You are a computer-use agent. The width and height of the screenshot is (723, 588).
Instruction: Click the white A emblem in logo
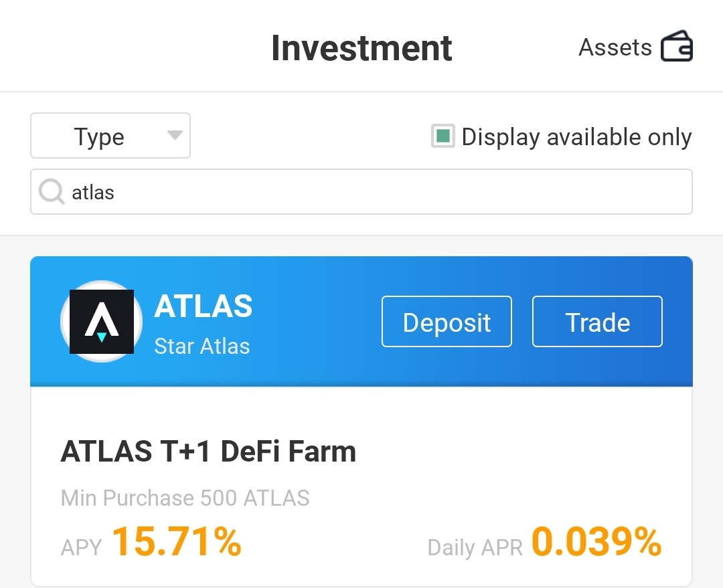pos(102,319)
